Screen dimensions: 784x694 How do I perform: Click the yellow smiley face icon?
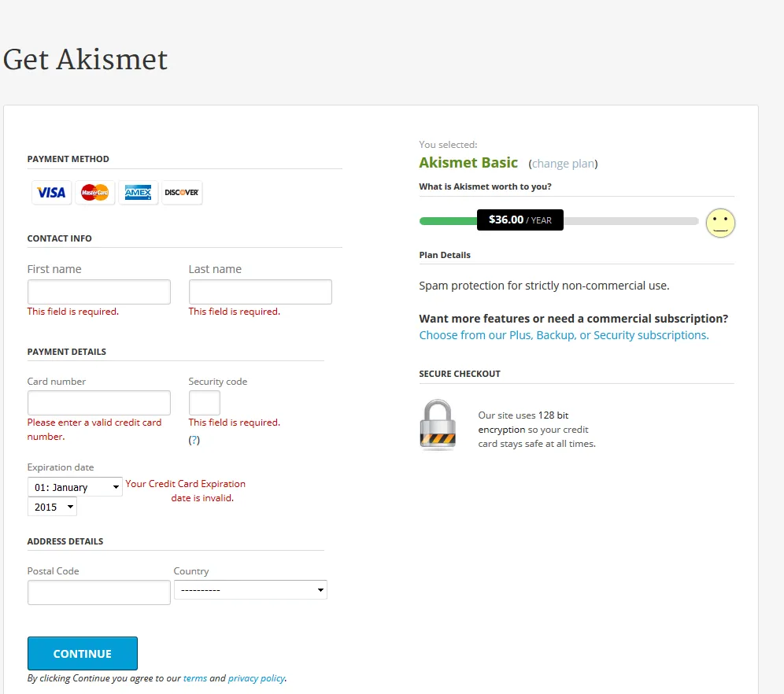point(720,223)
